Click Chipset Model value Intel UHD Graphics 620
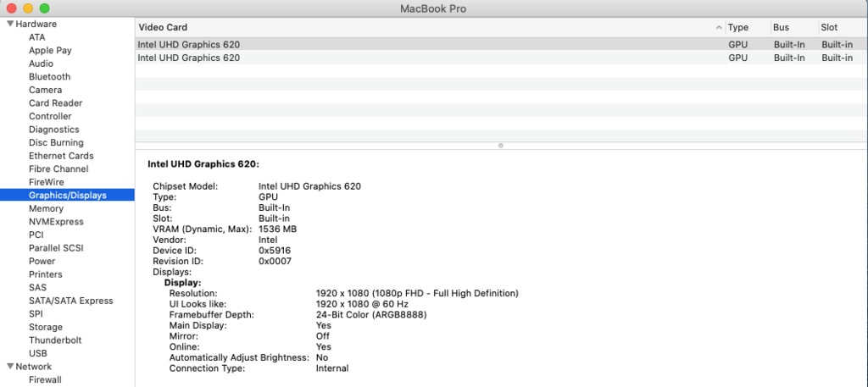This screenshot has width=868, height=387. [309, 186]
